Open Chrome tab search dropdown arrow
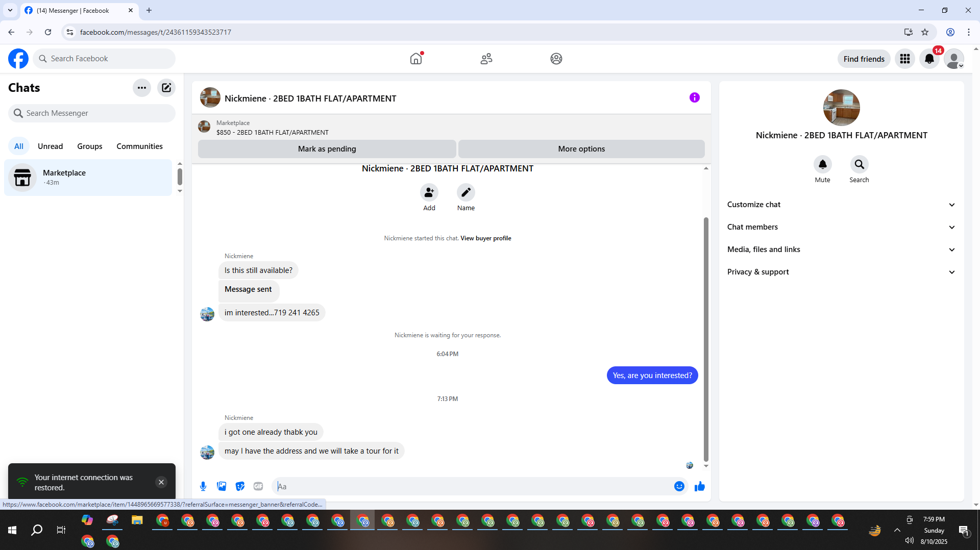The height and width of the screenshot is (550, 980). [10, 10]
